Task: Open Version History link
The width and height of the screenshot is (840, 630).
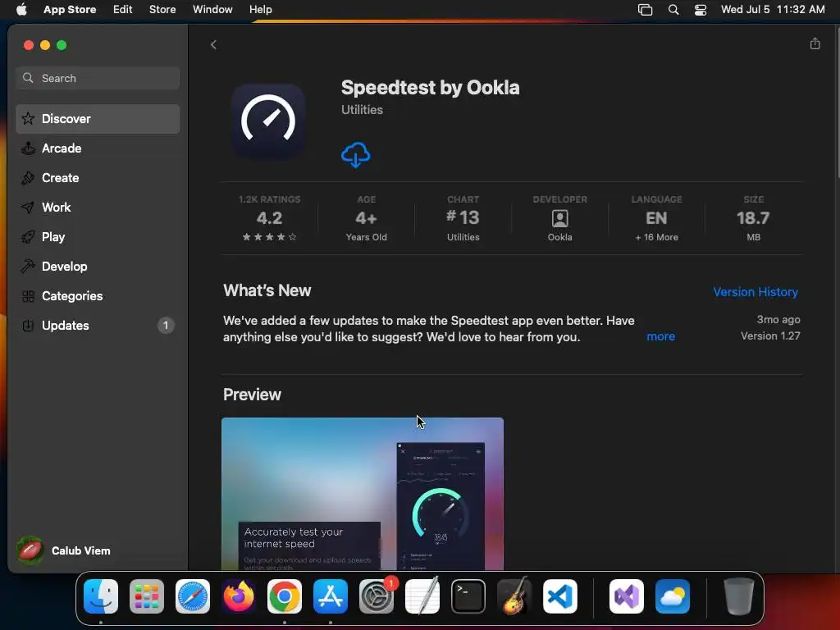Action: point(756,292)
